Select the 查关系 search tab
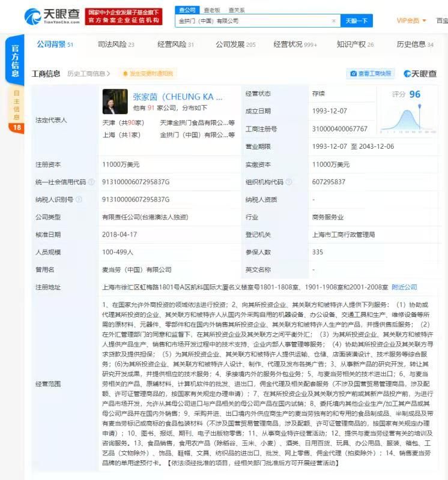448x480 pixels. tap(237, 10)
